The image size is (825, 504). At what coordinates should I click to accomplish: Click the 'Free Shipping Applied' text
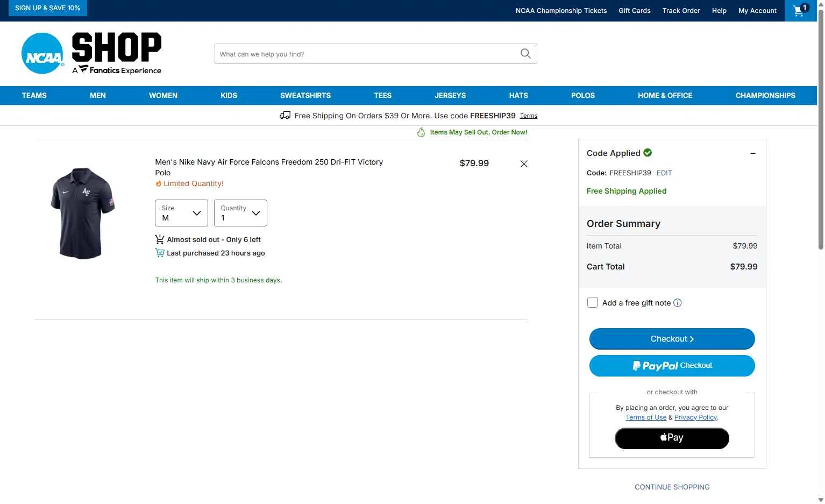[x=627, y=191]
